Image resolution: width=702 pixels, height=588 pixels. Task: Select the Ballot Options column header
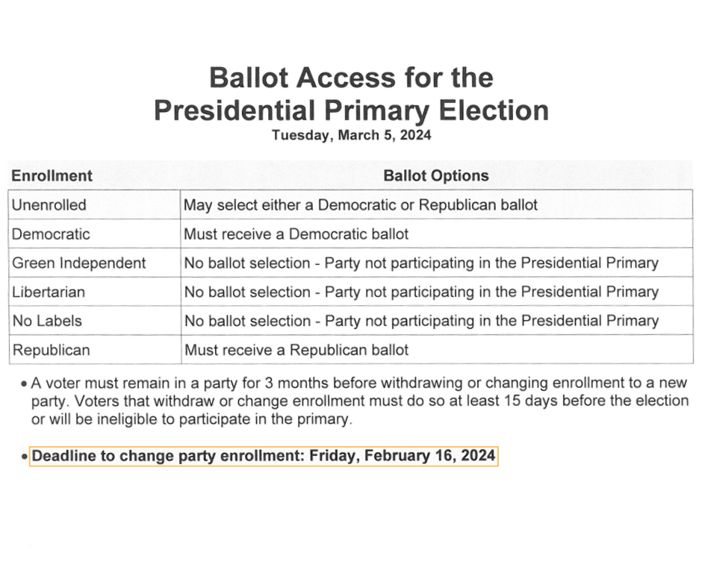436,176
